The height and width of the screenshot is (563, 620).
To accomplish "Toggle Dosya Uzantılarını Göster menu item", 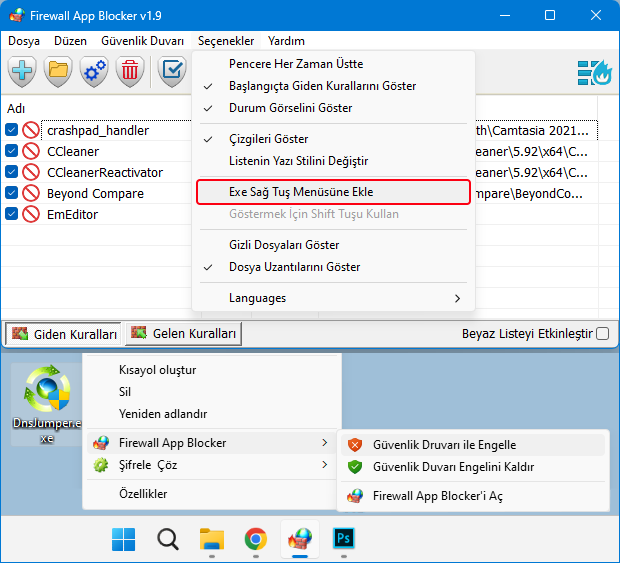I will (x=333, y=267).
